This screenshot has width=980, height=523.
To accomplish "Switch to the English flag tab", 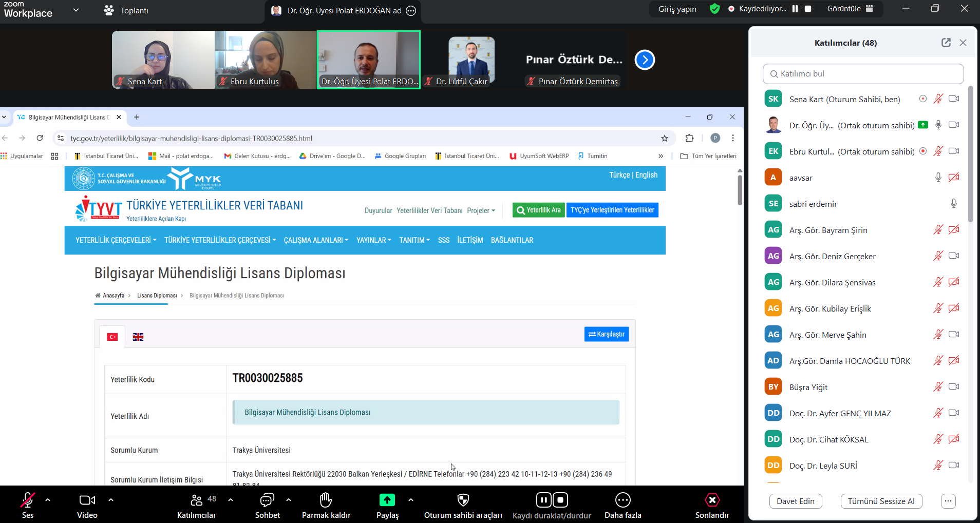I will point(138,337).
